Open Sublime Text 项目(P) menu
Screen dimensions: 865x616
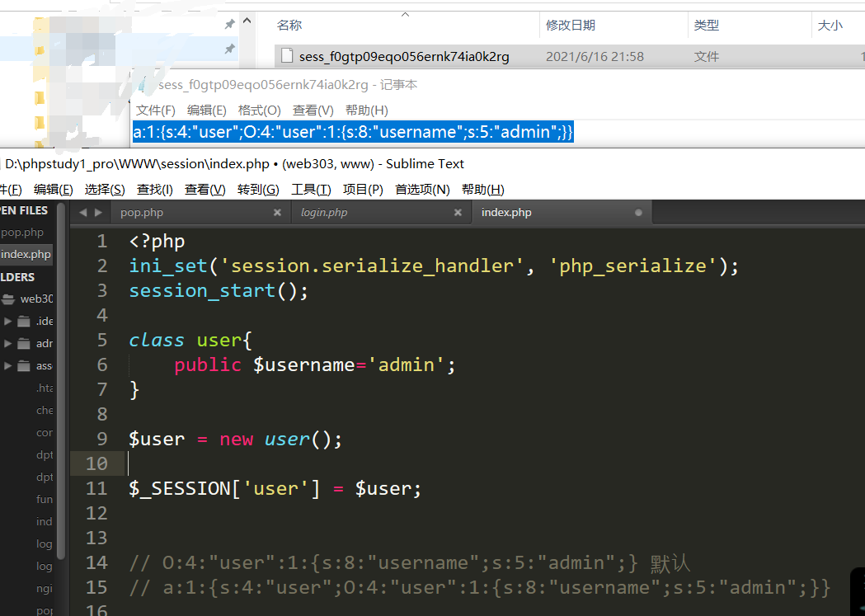[x=363, y=190]
